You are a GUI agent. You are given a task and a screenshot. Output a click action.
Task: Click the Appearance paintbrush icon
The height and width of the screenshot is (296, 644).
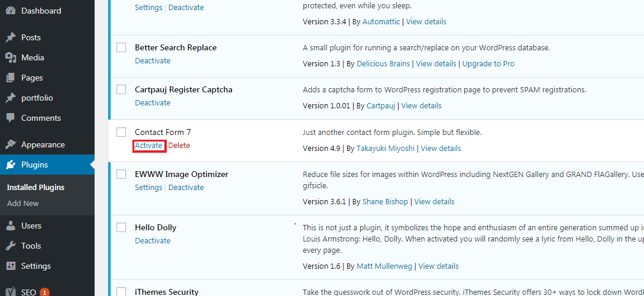point(11,144)
